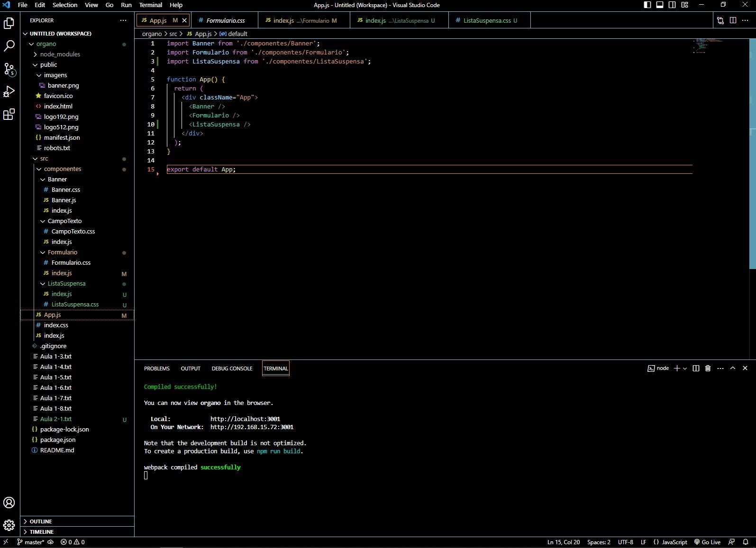Kill the terminal with trash icon
Viewport: 756px width, 548px height.
(708, 368)
